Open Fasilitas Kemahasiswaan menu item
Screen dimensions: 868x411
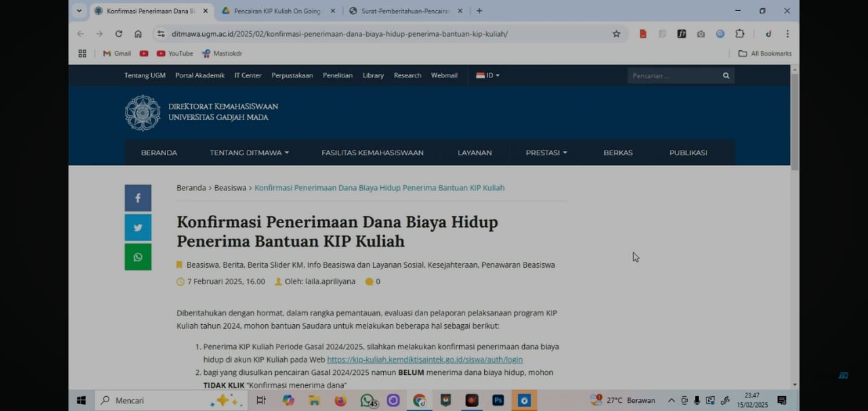pyautogui.click(x=372, y=153)
